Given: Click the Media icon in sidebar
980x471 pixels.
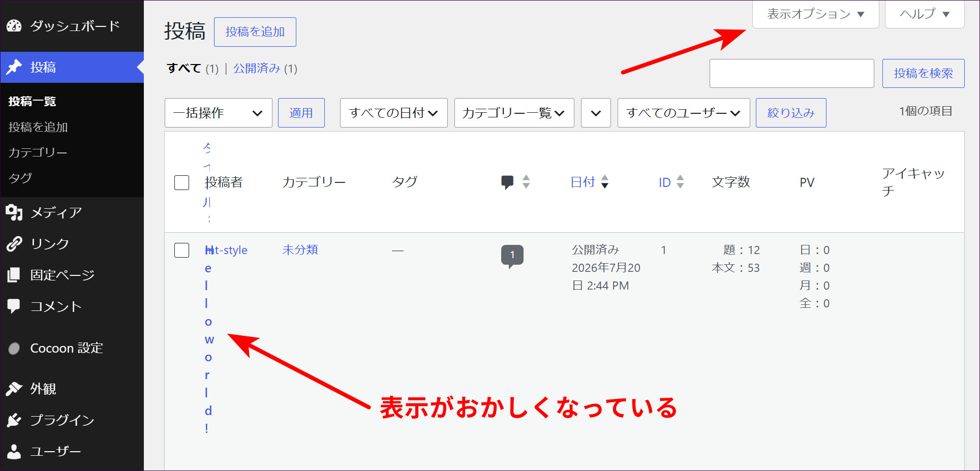Looking at the screenshot, I should 14,212.
